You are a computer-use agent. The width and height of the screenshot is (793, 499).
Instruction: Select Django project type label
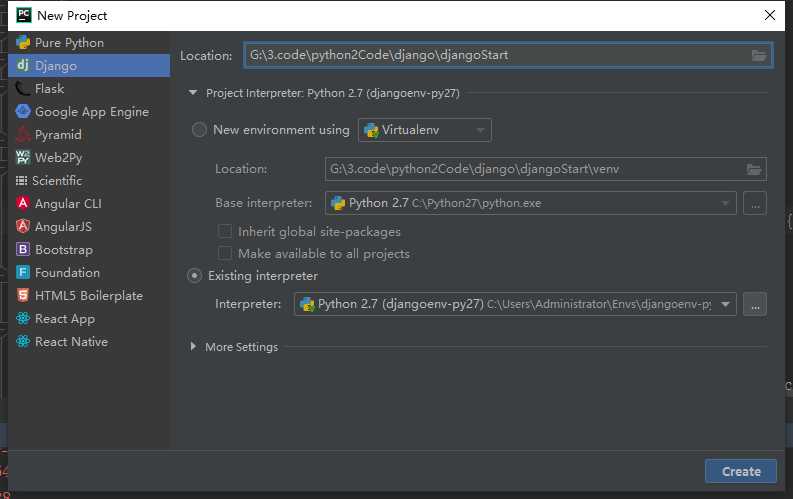pyautogui.click(x=56, y=66)
